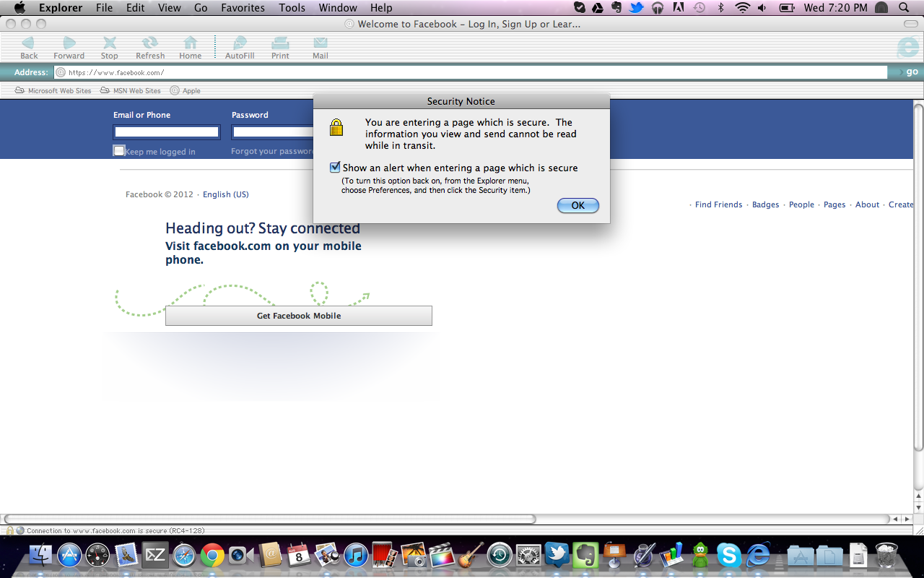This screenshot has width=924, height=578.
Task: Open Google Chrome from the Dock
Action: pos(212,555)
